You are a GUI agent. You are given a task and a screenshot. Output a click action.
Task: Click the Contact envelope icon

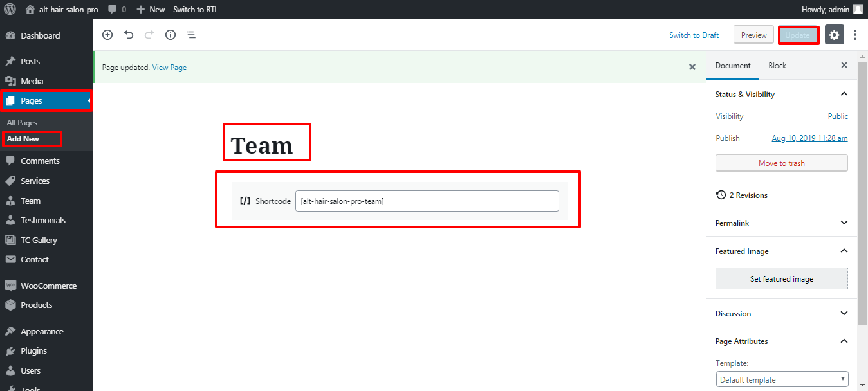click(10, 259)
